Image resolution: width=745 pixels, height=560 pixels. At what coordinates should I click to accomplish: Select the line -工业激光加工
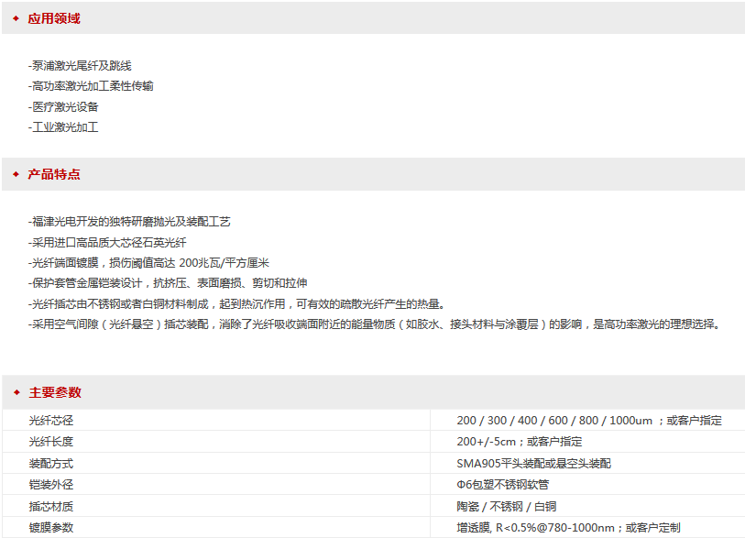click(x=63, y=127)
